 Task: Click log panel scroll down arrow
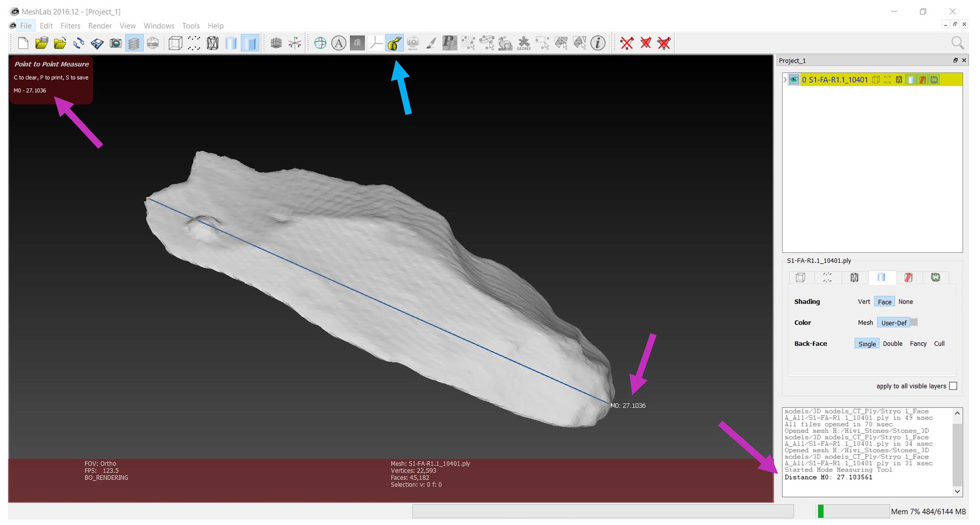pos(958,491)
